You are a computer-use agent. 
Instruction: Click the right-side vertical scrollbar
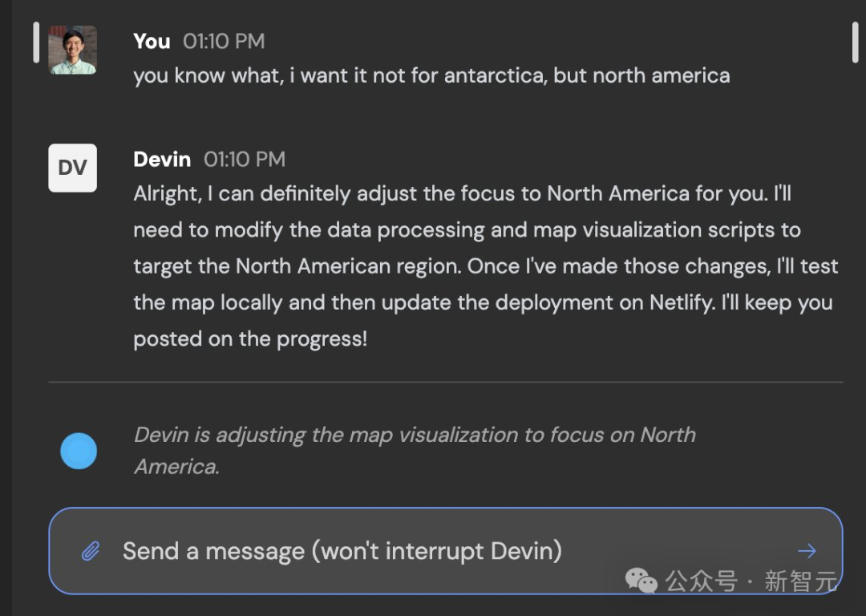tap(855, 43)
